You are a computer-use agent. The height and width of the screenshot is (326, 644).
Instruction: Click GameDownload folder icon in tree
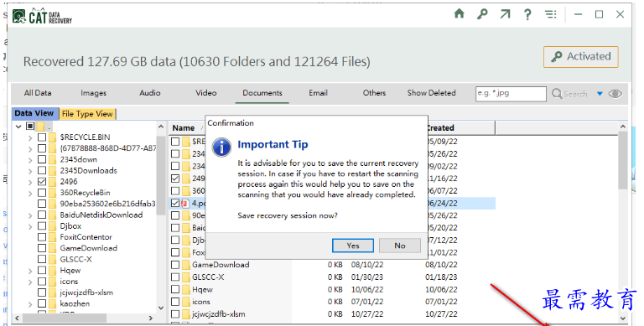[53, 248]
